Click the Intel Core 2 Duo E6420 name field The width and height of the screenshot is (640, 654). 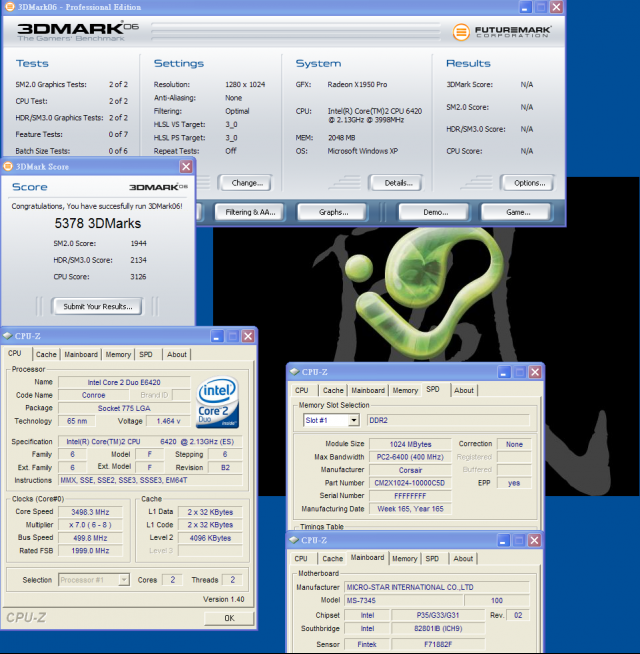[x=124, y=382]
